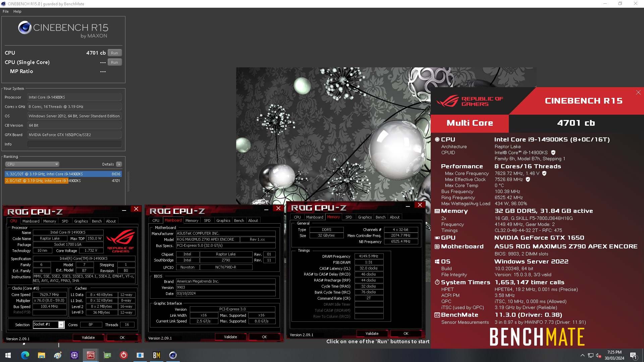Image resolution: width=644 pixels, height=362 pixels.
Task: Switch to Cinebench via its taskbar icon
Action: coord(173,355)
